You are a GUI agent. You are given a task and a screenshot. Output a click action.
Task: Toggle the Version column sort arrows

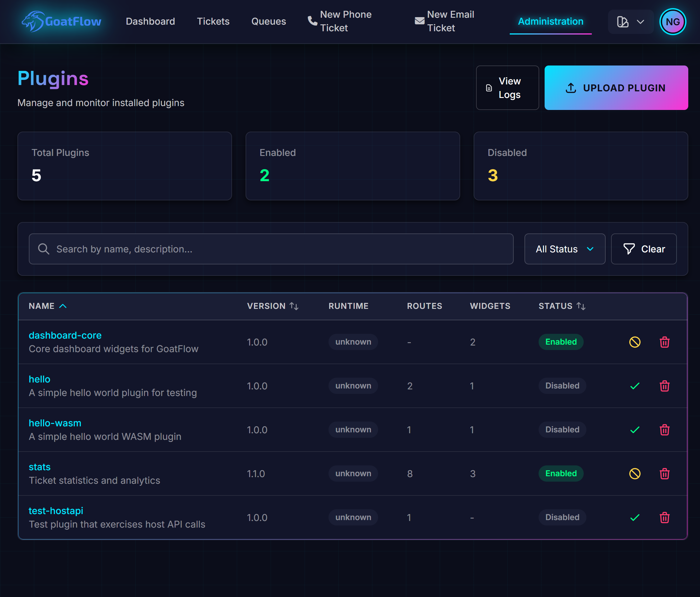coord(294,306)
